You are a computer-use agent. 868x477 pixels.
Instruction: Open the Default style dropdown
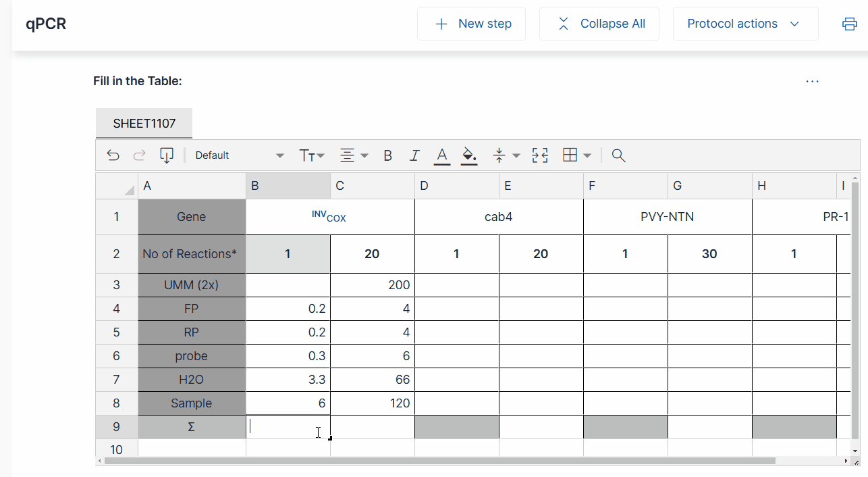tap(238, 155)
